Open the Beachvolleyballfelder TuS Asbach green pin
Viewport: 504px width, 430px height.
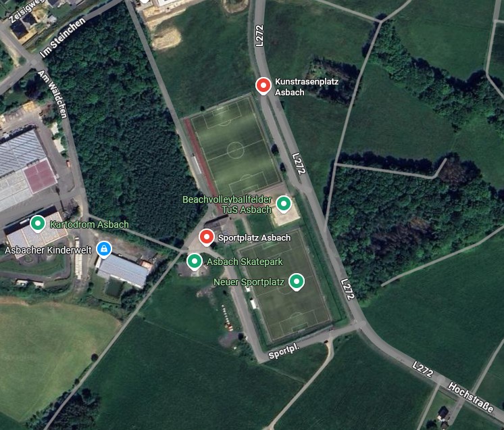coord(284,204)
